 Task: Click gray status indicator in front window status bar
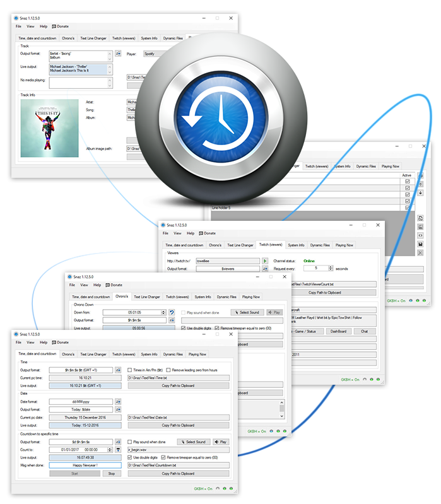218,489
